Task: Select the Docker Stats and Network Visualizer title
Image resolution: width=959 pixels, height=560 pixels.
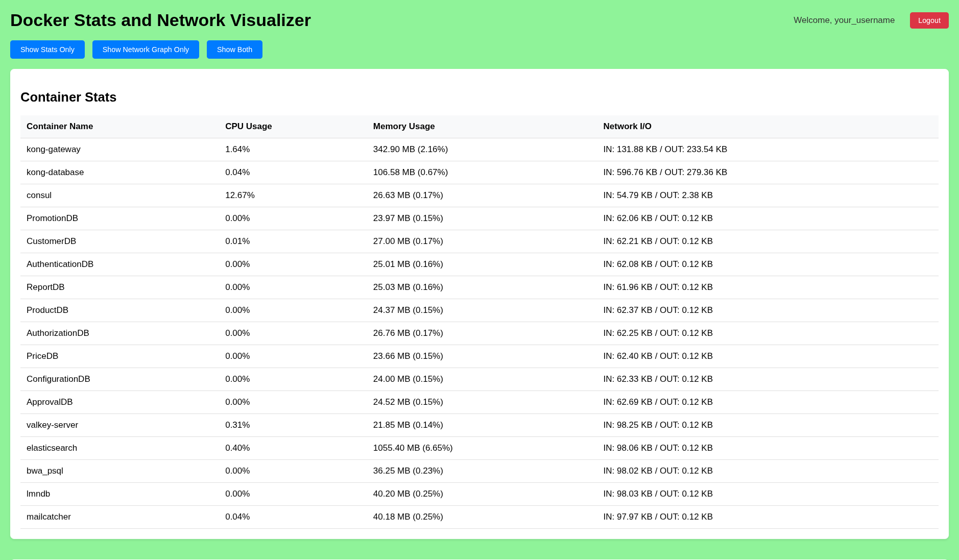Action: (161, 20)
